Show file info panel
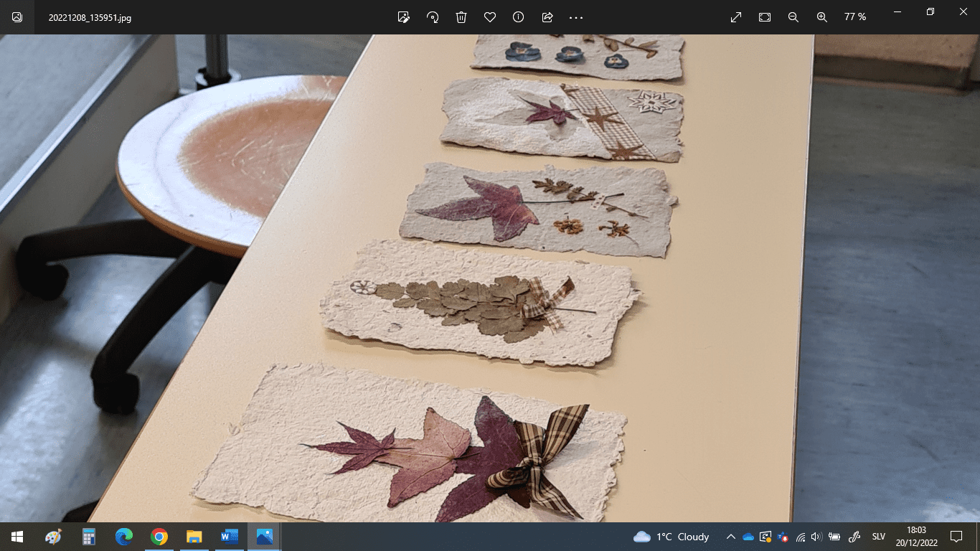Viewport: 980px width, 551px height. pyautogui.click(x=519, y=17)
